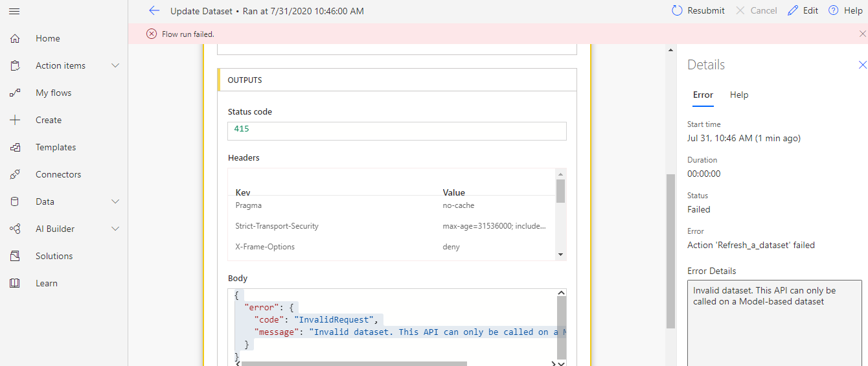Screen dimensions: 868x366
Task: Click the Headers table scroll-up arrow
Action: (x=561, y=174)
